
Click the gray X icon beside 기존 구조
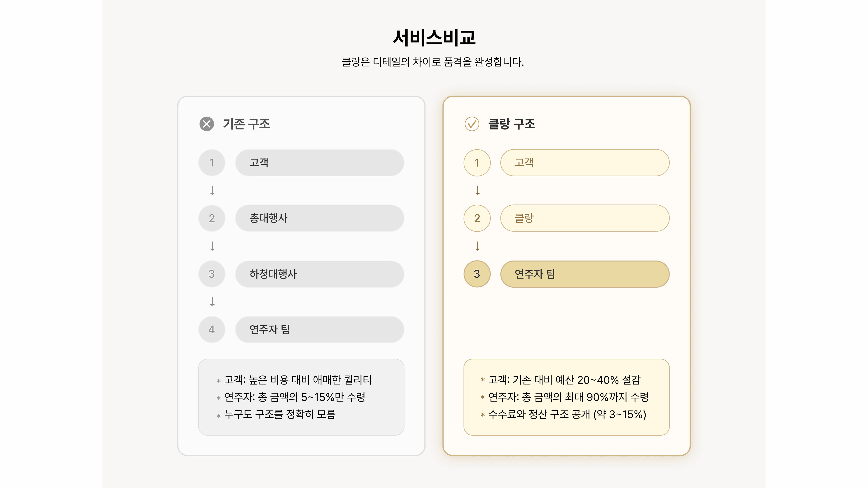pyautogui.click(x=207, y=124)
